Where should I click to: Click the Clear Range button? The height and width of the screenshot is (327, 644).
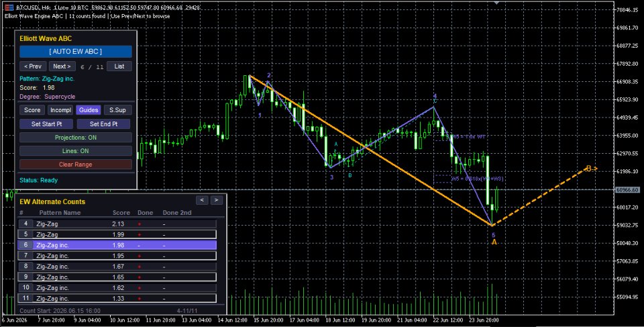point(76,165)
